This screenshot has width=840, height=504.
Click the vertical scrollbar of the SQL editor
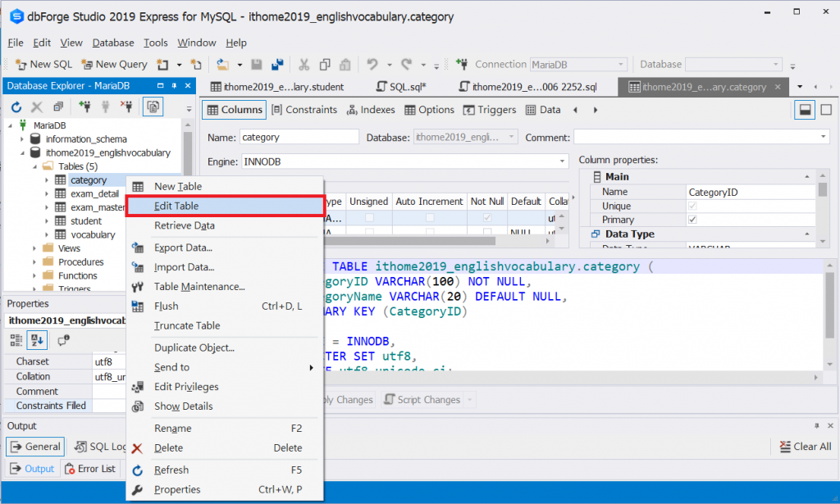(x=829, y=313)
